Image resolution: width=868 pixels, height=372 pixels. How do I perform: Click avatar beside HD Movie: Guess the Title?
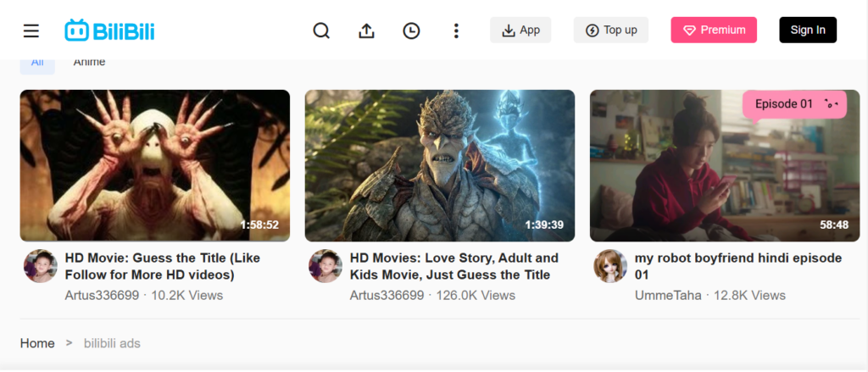point(41,266)
